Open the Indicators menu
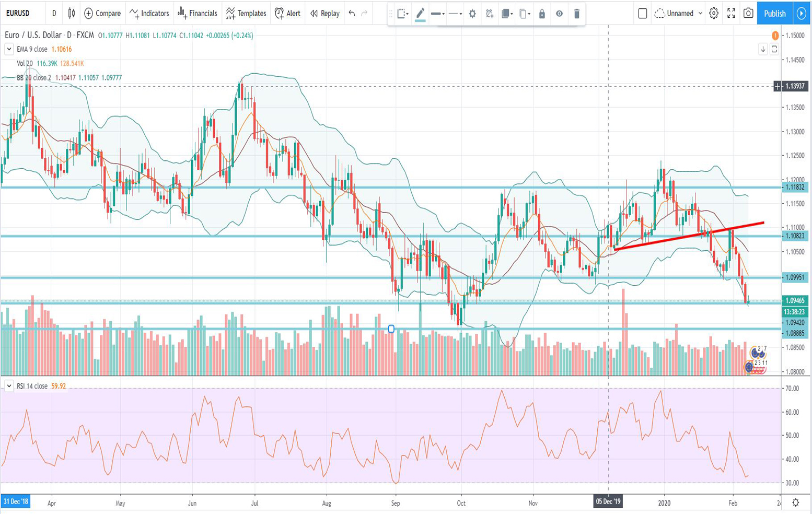812x514 pixels. (149, 14)
